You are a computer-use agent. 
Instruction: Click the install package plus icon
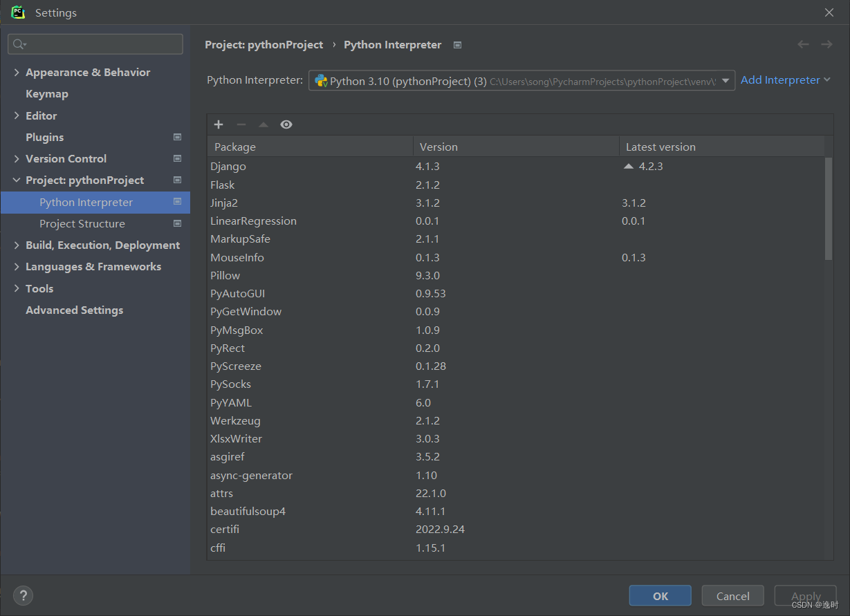click(219, 124)
